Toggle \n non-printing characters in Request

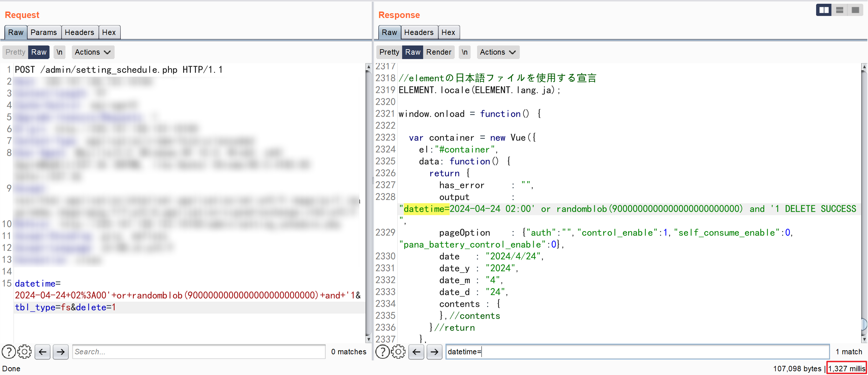coord(59,52)
